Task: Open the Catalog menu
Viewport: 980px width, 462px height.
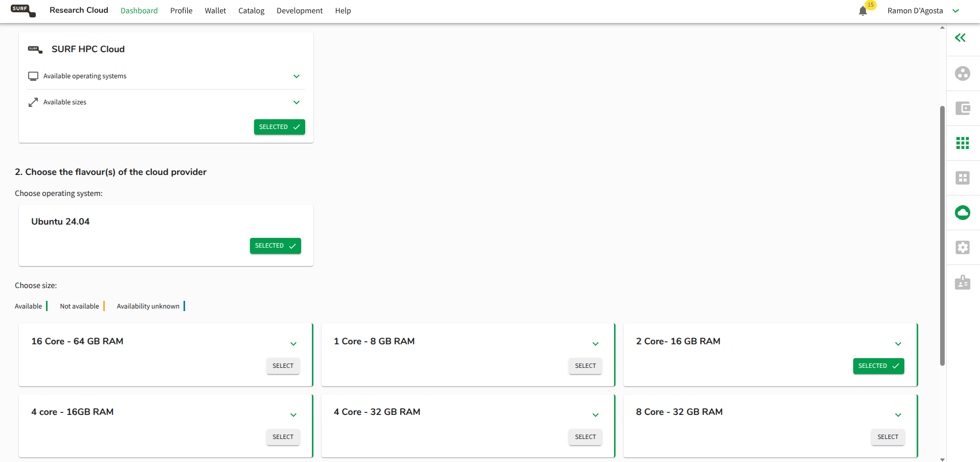Action: pyautogui.click(x=252, y=11)
